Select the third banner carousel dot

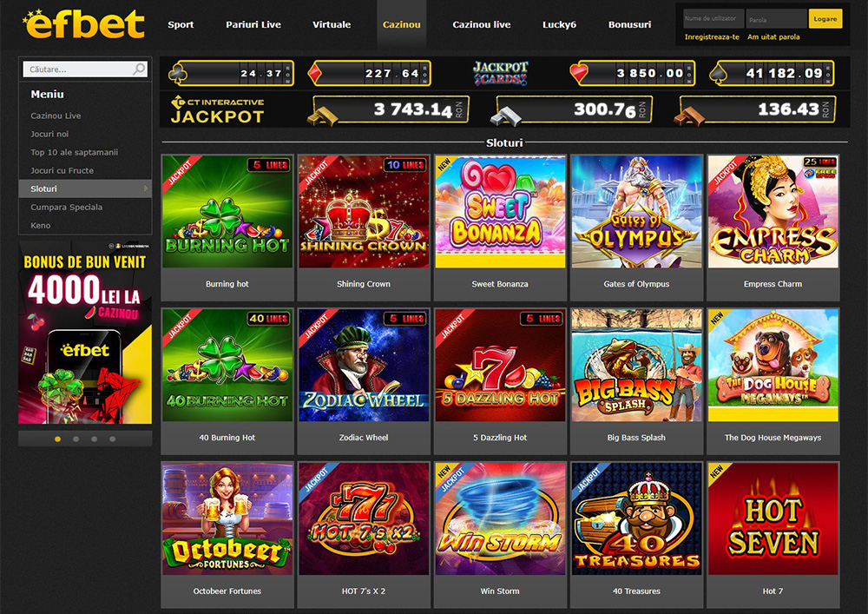(94, 439)
